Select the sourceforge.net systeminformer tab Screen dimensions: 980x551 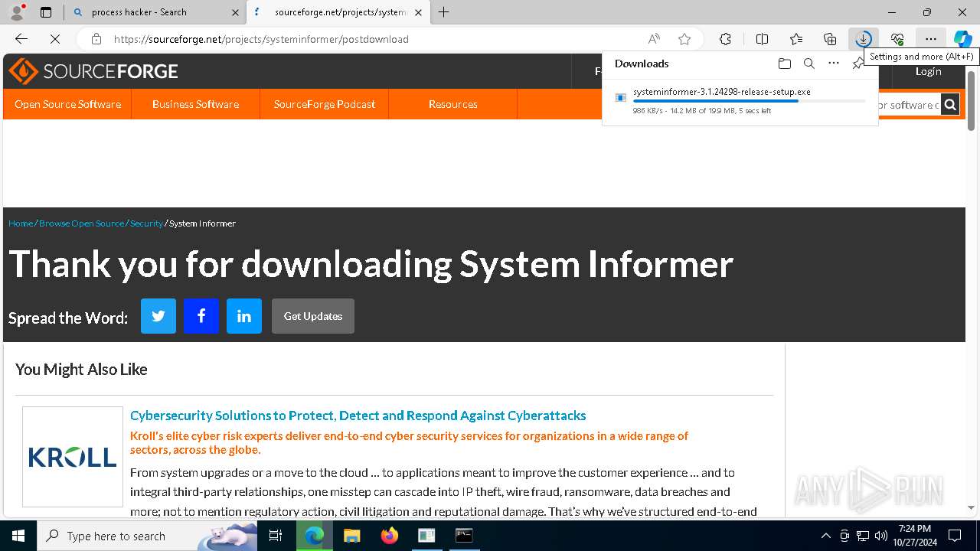pos(337,12)
